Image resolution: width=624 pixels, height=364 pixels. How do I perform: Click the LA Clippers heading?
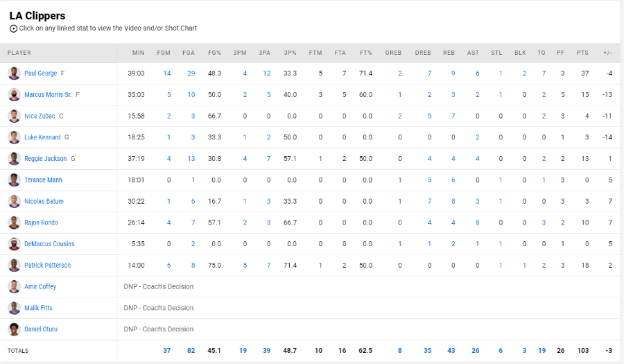[37, 15]
